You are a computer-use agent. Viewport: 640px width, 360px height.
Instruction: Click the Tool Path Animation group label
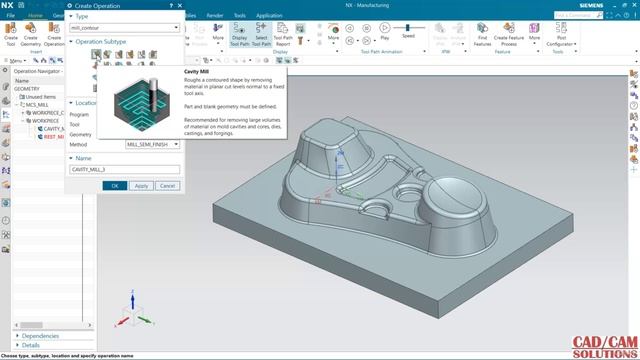[381, 52]
